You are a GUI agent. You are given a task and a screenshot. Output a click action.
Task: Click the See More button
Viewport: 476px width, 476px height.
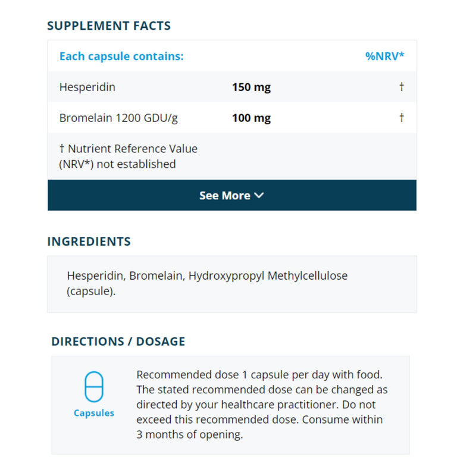coord(232,195)
